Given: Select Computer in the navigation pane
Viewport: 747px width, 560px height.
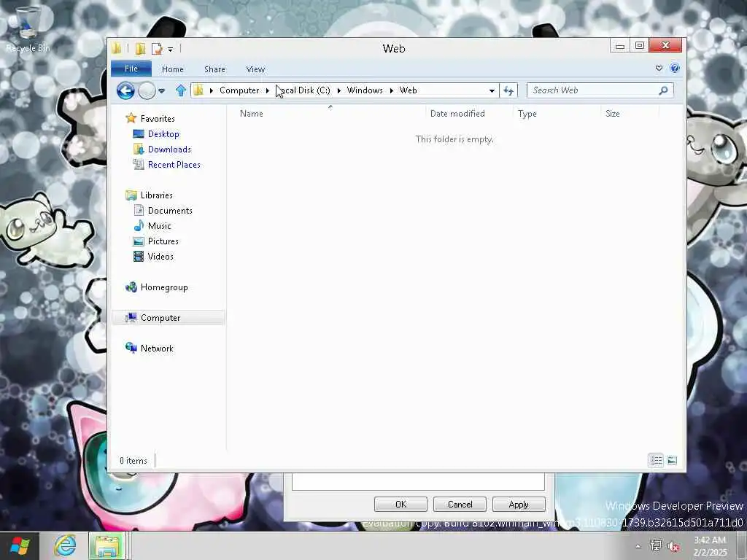Looking at the screenshot, I should click(160, 318).
